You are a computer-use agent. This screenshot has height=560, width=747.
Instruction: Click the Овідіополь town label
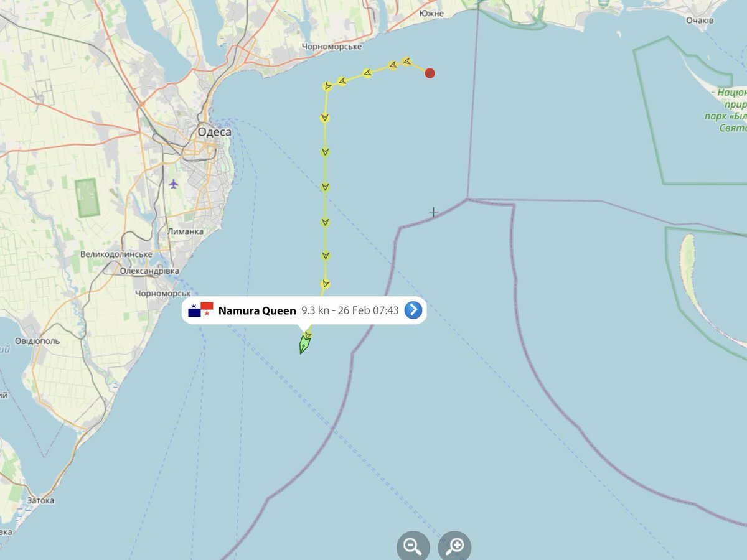[x=38, y=341]
